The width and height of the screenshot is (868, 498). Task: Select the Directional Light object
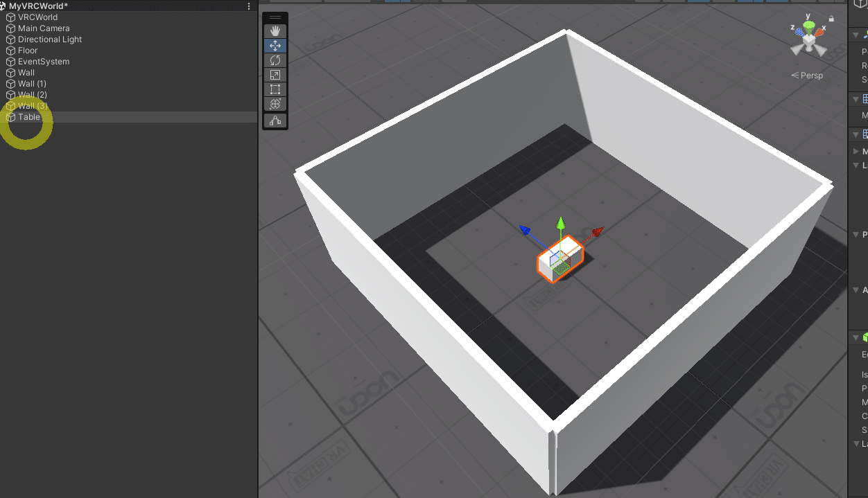point(128,39)
